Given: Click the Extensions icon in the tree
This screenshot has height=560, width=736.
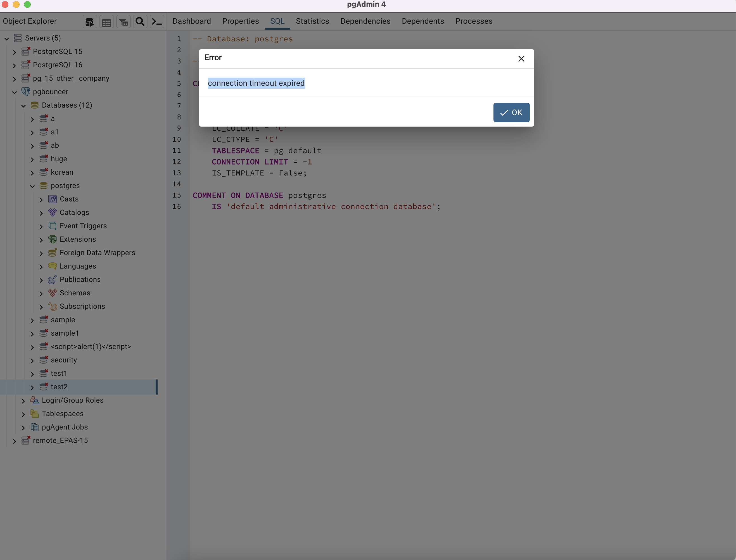Looking at the screenshot, I should pyautogui.click(x=52, y=239).
